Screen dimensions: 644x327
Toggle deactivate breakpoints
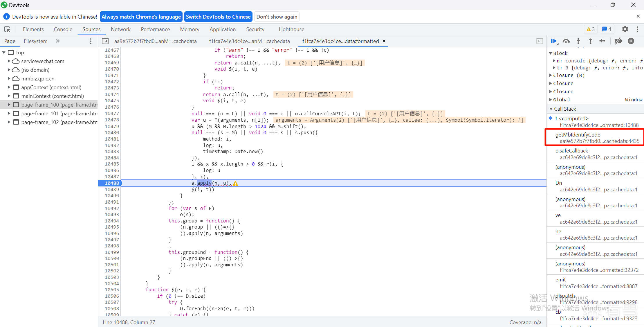tap(618, 41)
